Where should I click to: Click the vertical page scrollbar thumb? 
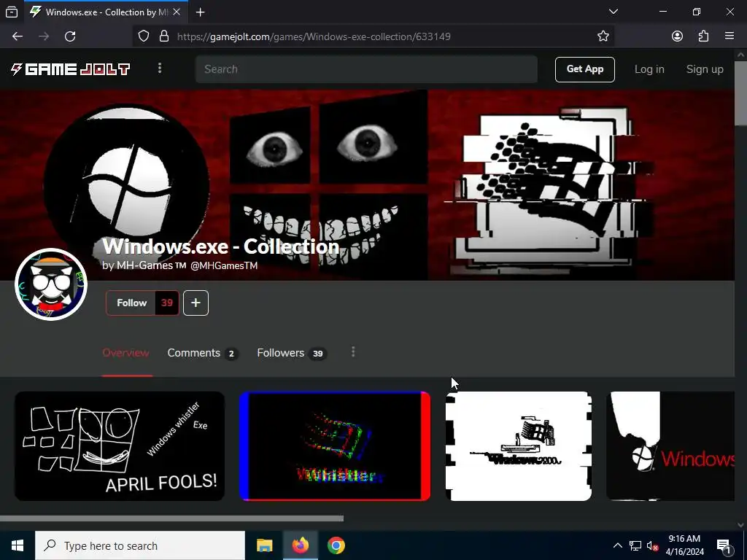point(740,93)
